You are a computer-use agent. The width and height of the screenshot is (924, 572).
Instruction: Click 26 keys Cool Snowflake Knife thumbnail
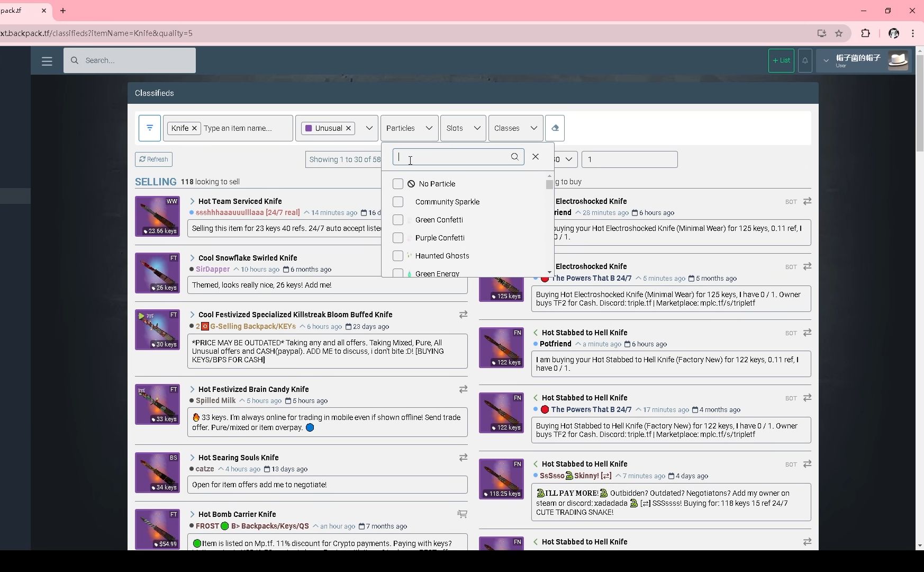(157, 273)
